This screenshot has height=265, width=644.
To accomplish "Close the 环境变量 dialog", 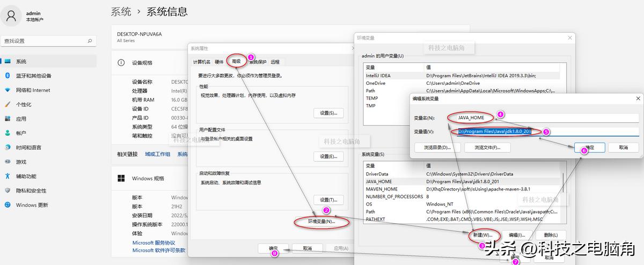I will pos(569,38).
